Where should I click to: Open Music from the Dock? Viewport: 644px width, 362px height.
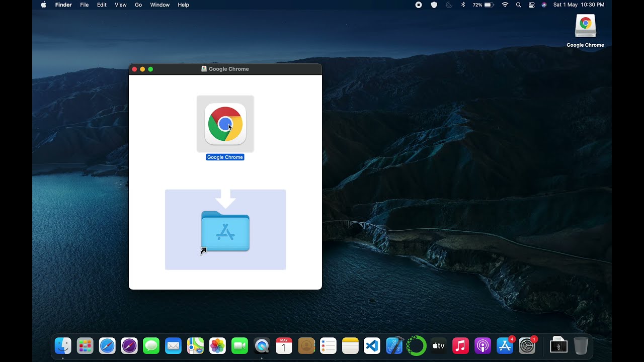click(460, 345)
